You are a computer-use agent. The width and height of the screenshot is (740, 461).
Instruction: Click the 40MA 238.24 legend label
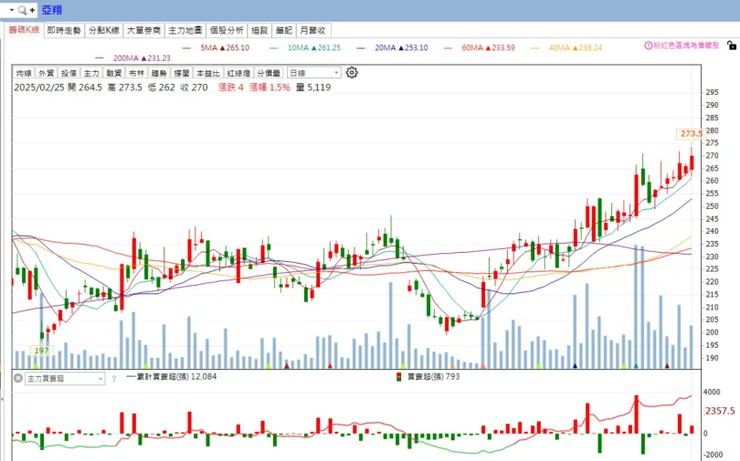pos(575,48)
